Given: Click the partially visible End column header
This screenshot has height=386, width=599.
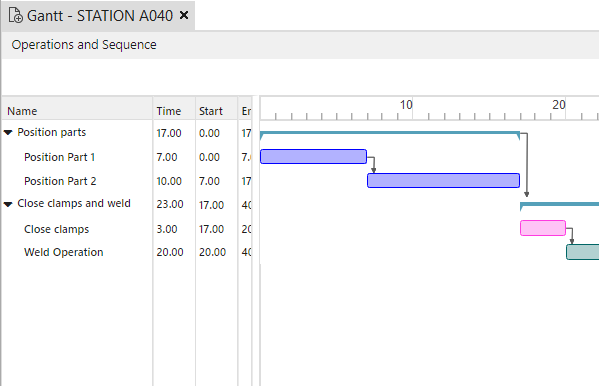Looking at the screenshot, I should click(245, 111).
